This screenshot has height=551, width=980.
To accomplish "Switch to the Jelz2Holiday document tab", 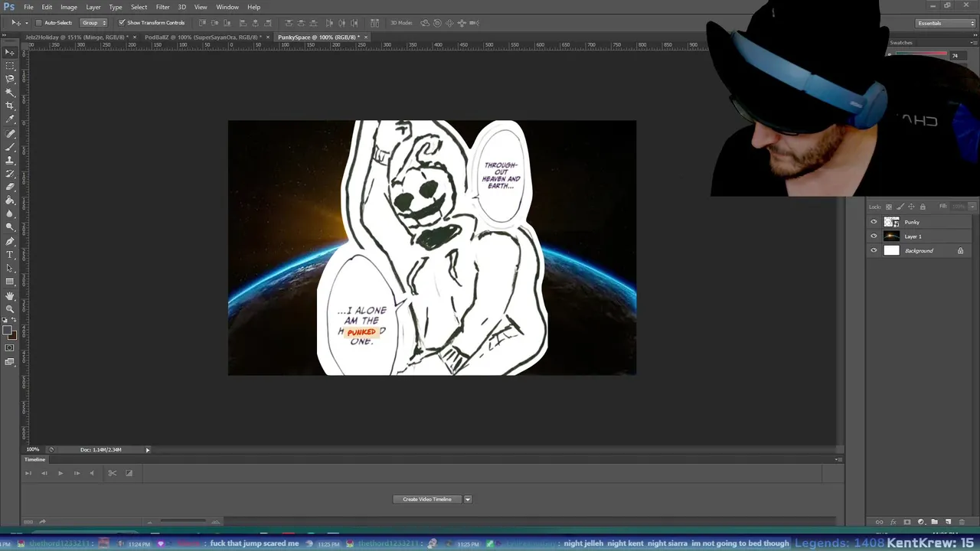I will pyautogui.click(x=77, y=37).
